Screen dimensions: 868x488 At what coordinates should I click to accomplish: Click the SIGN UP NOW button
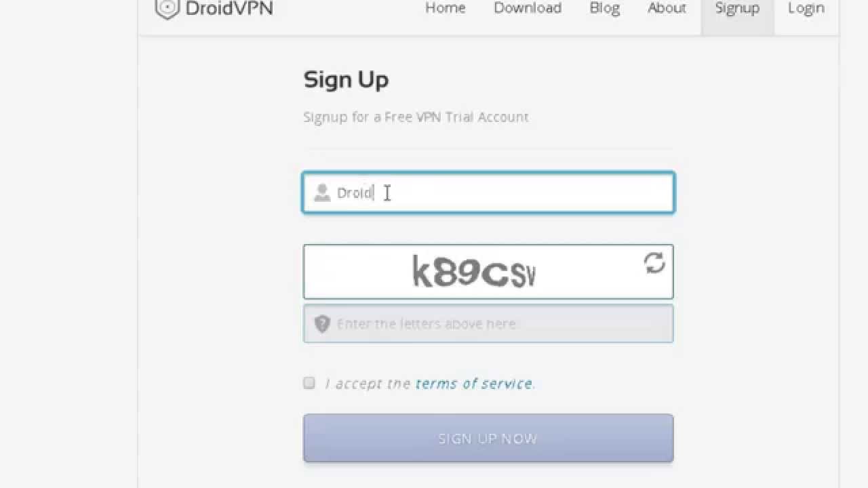(488, 439)
